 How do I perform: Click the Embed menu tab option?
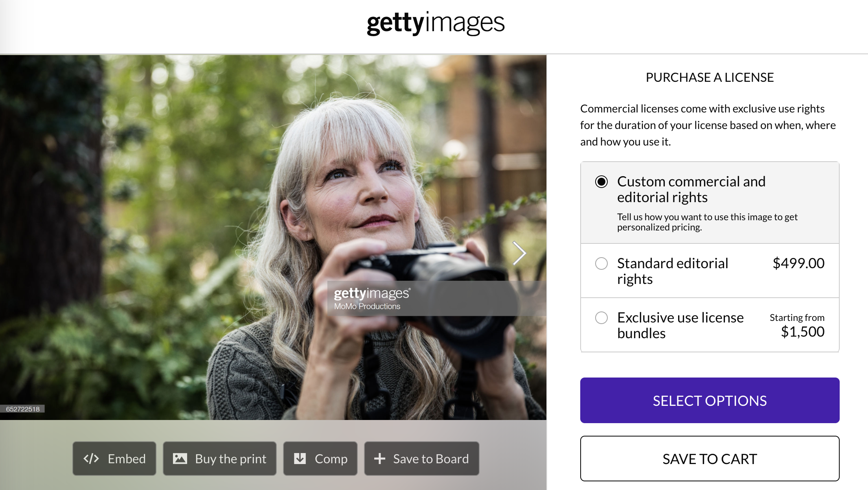click(x=115, y=459)
